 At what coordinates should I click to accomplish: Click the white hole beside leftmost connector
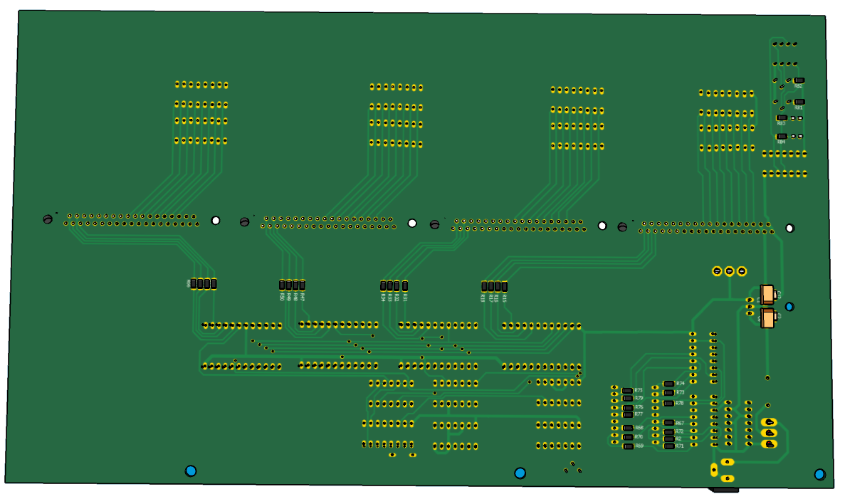click(216, 221)
